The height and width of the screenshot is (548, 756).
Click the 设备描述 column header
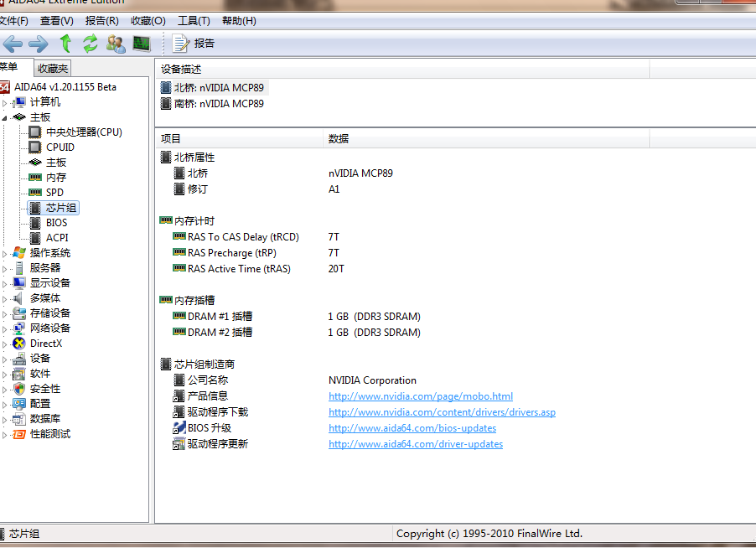(x=402, y=70)
